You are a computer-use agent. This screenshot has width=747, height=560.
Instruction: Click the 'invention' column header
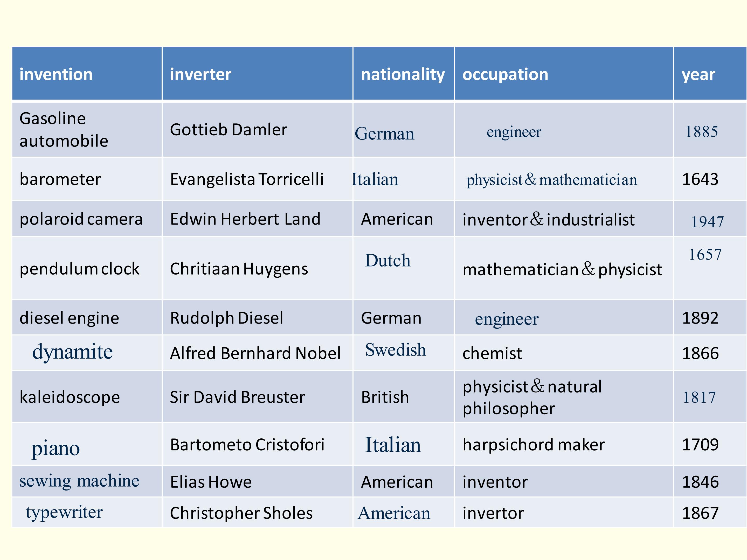pyautogui.click(x=56, y=74)
